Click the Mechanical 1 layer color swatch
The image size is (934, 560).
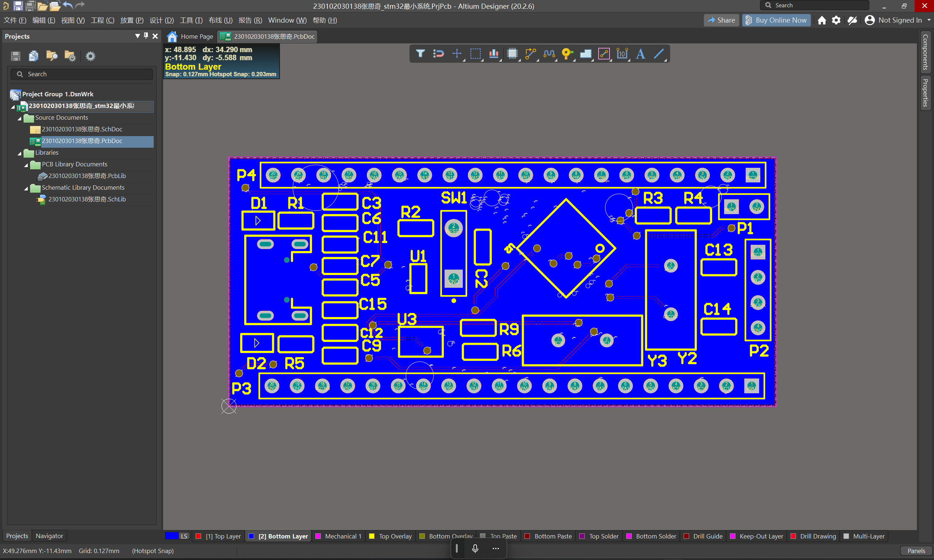(x=318, y=536)
